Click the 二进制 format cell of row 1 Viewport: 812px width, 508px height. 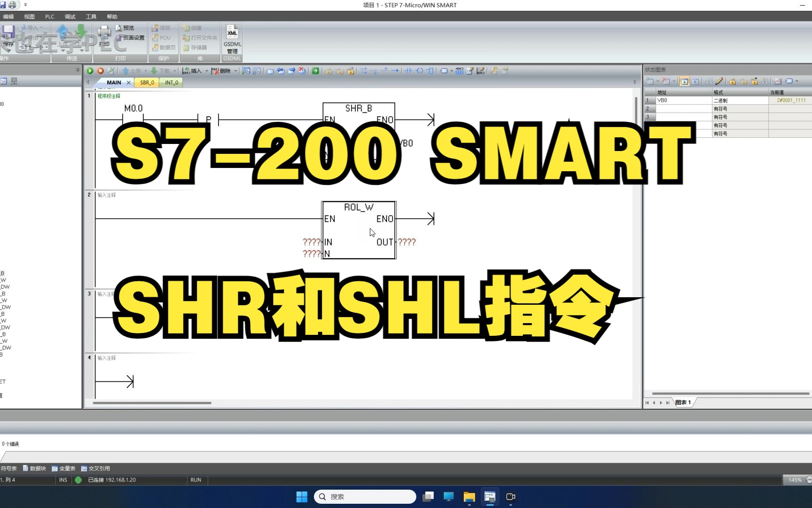tap(740, 100)
